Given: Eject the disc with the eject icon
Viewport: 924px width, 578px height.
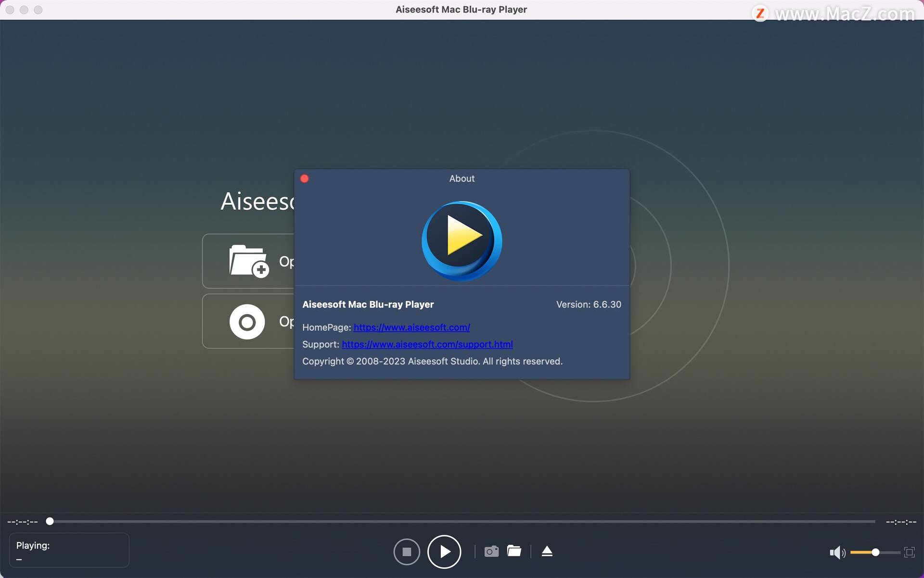Looking at the screenshot, I should (547, 551).
